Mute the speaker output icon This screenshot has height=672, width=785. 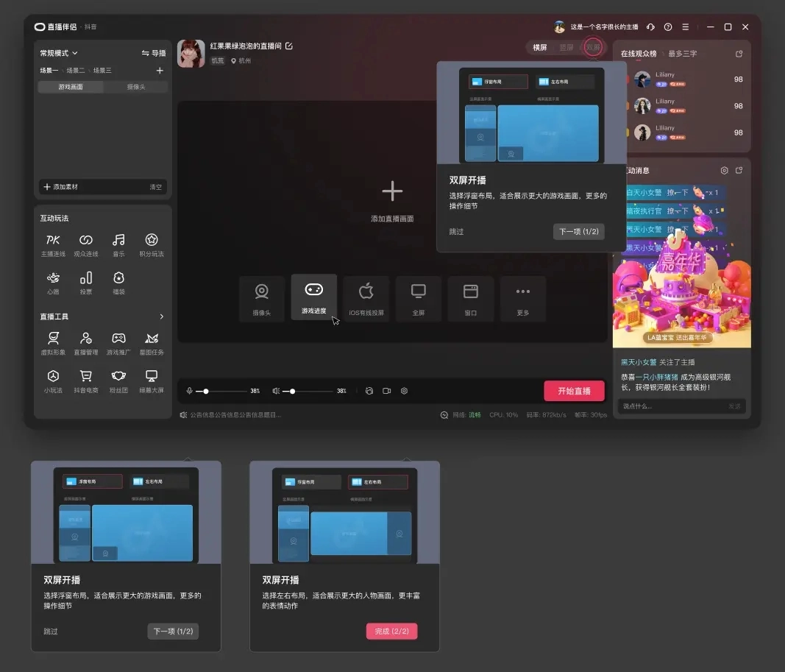(x=276, y=391)
